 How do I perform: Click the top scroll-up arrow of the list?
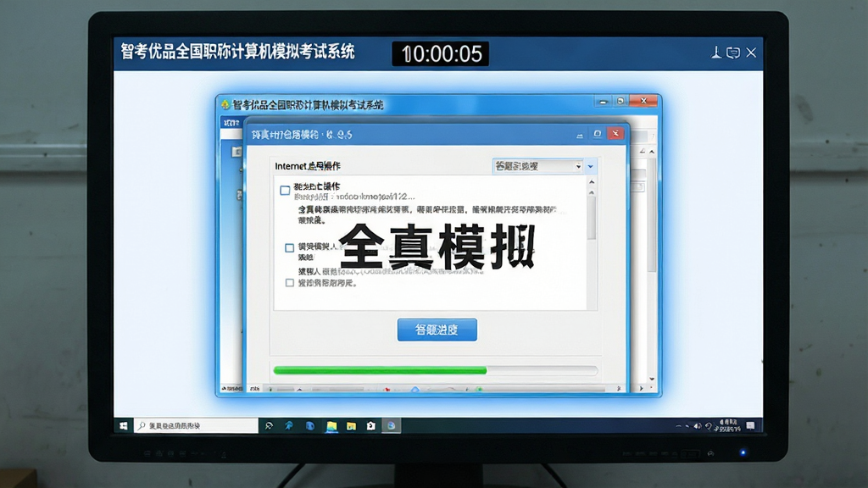[592, 182]
